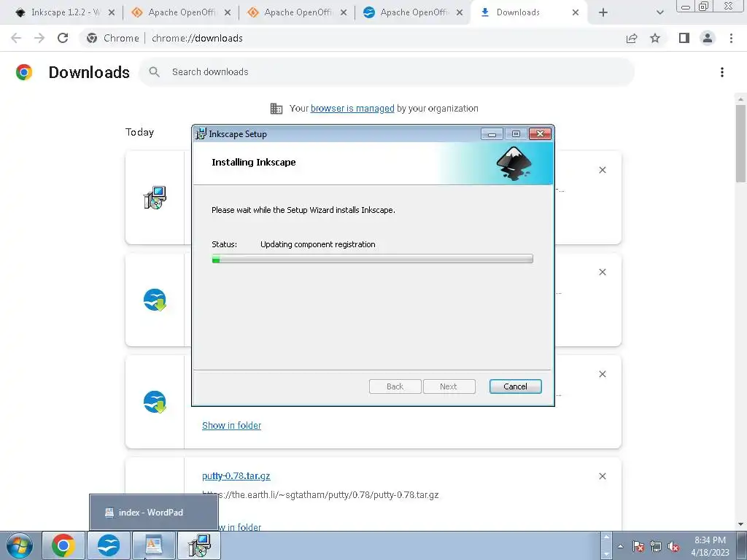This screenshot has width=747, height=560.
Task: Switch to the Inkscape 1.2.2 browser tab
Action: pyautogui.click(x=65, y=12)
